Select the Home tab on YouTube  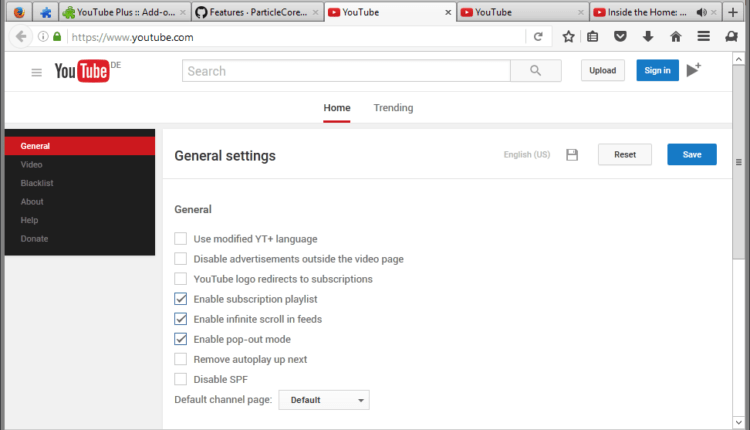pos(337,108)
